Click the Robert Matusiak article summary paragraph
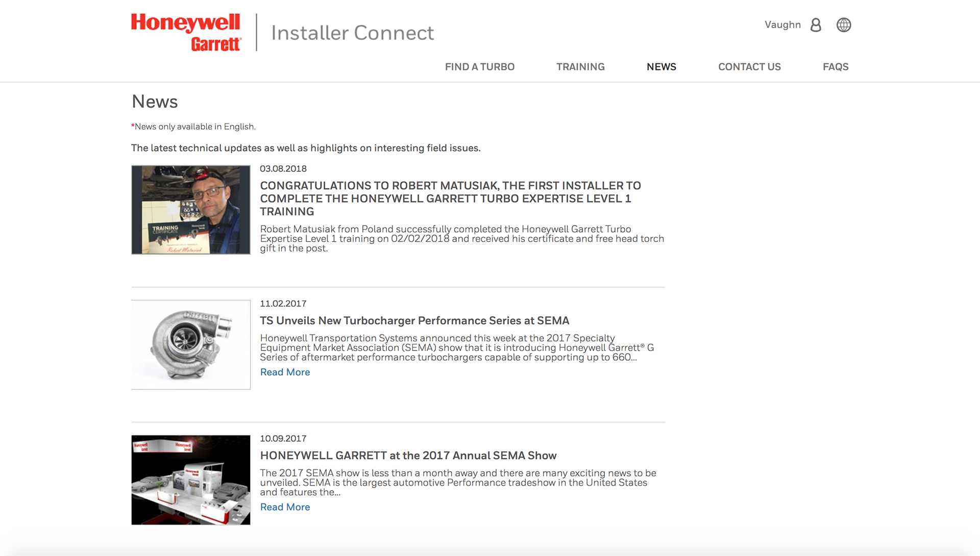 (462, 239)
